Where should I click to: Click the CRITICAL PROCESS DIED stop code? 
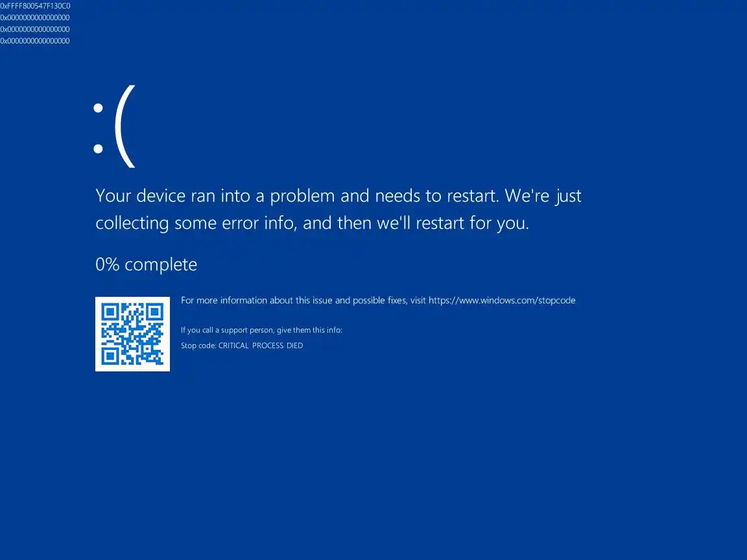[261, 345]
